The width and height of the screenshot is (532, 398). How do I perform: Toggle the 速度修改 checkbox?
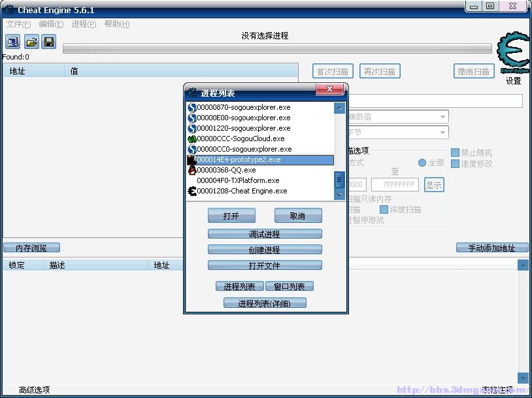point(456,163)
